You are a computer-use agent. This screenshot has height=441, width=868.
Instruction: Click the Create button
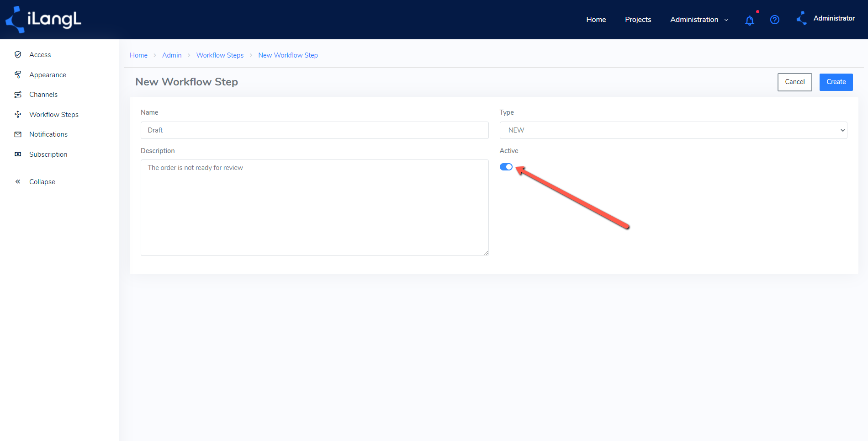click(836, 82)
